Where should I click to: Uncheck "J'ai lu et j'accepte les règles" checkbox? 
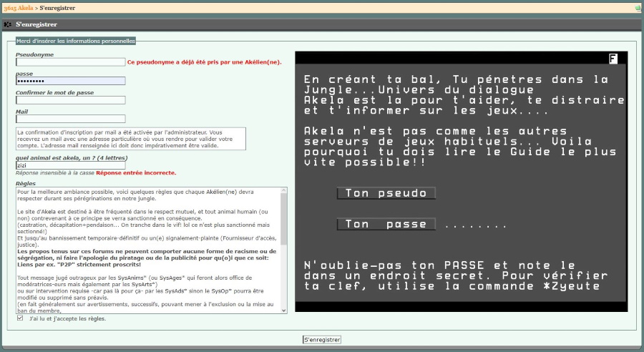pyautogui.click(x=20, y=318)
